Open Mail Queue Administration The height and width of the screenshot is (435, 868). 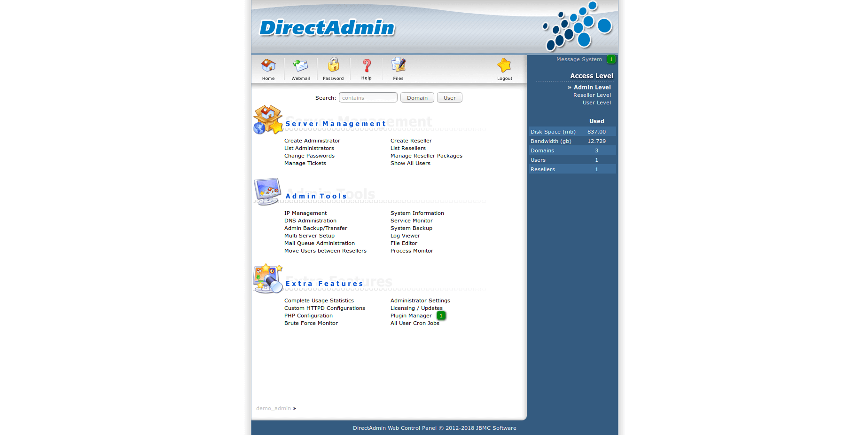tap(320, 243)
